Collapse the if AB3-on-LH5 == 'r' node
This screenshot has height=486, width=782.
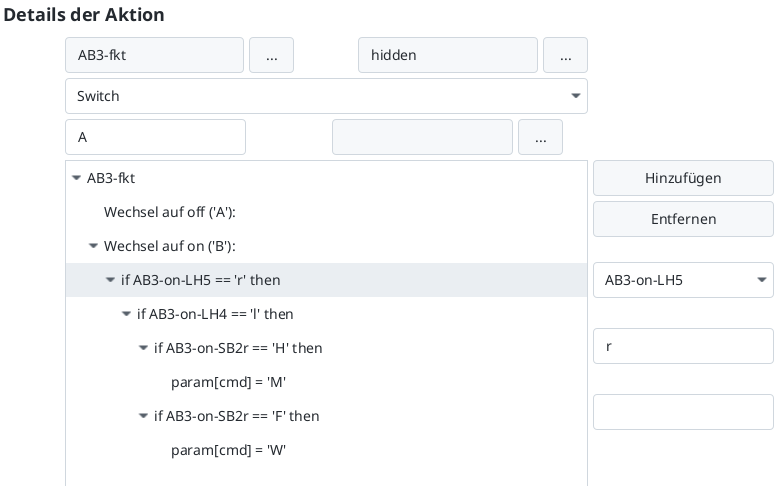click(x=111, y=281)
